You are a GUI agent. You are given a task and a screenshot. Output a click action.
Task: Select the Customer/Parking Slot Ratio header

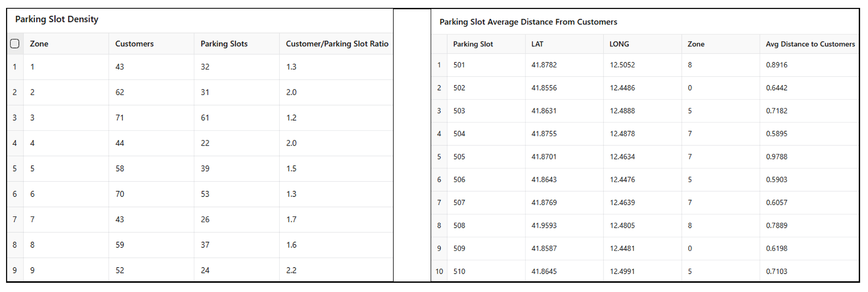tap(337, 44)
